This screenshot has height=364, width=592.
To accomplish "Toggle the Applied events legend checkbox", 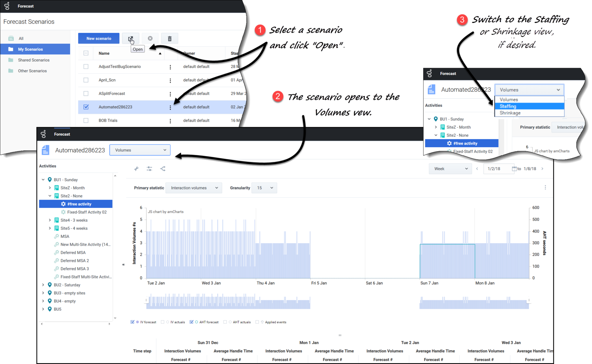I will click(257, 322).
